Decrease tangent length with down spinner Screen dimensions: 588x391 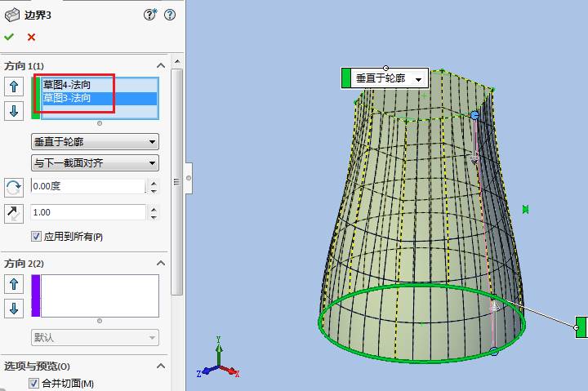coord(154,217)
